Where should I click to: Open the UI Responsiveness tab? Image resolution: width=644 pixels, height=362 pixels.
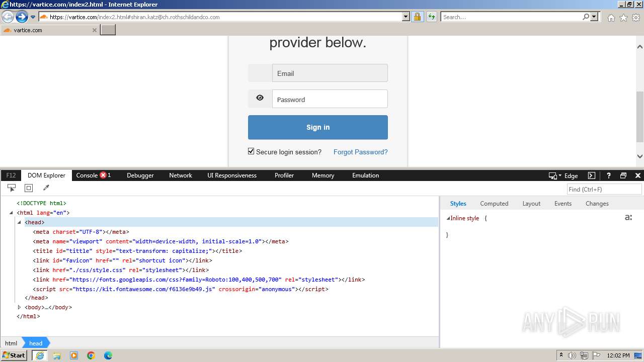(x=232, y=175)
